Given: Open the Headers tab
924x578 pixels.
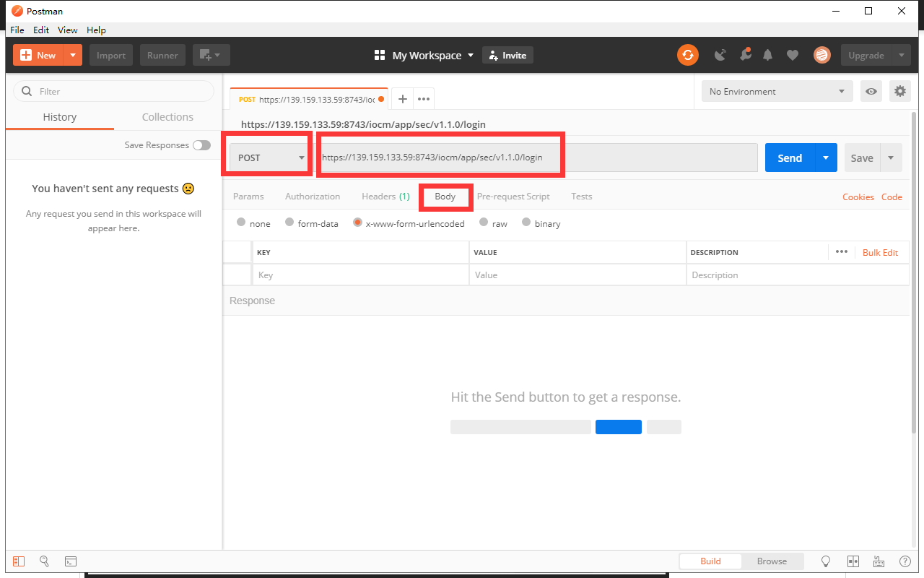Looking at the screenshot, I should 385,197.
